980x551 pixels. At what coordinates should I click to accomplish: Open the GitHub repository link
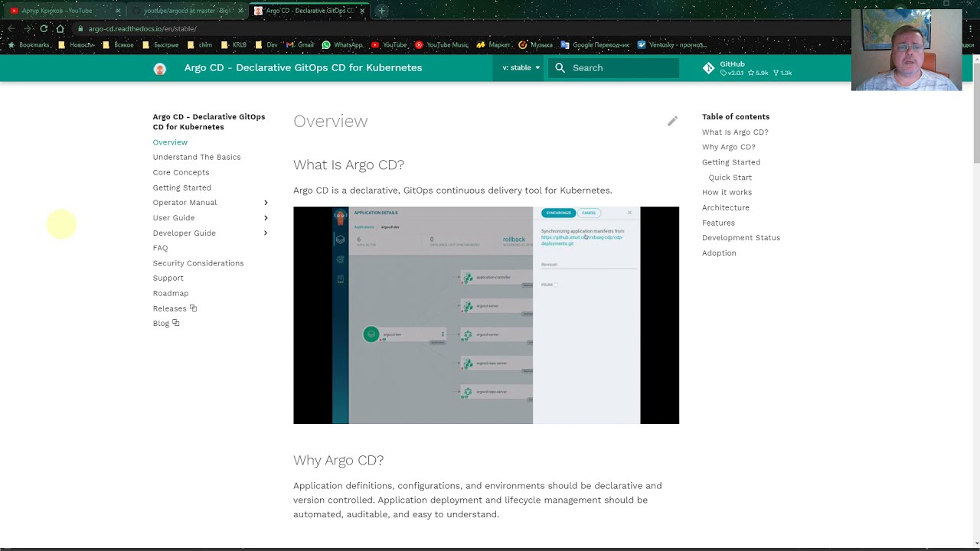pyautogui.click(x=747, y=68)
